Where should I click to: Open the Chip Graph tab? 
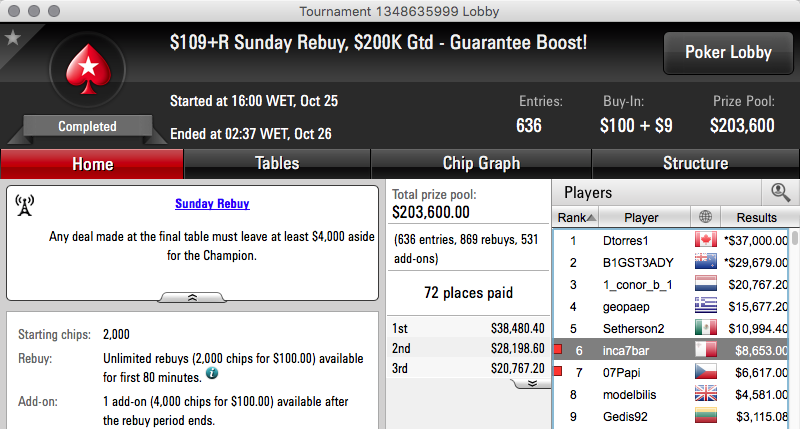[x=481, y=164]
